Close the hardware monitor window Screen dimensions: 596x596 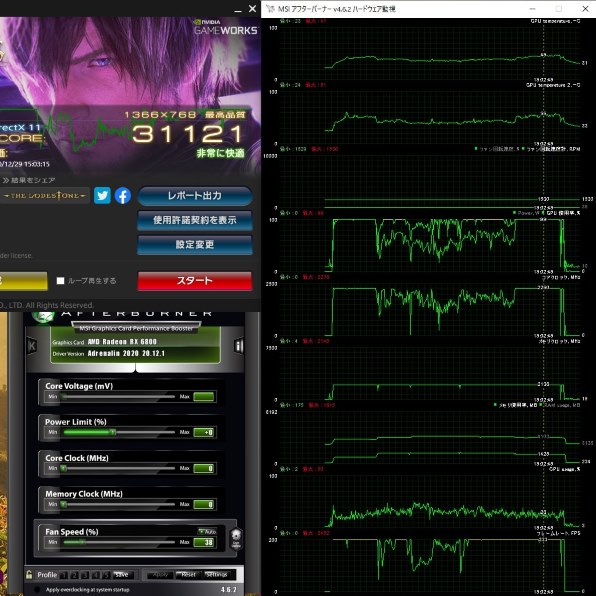585,9
